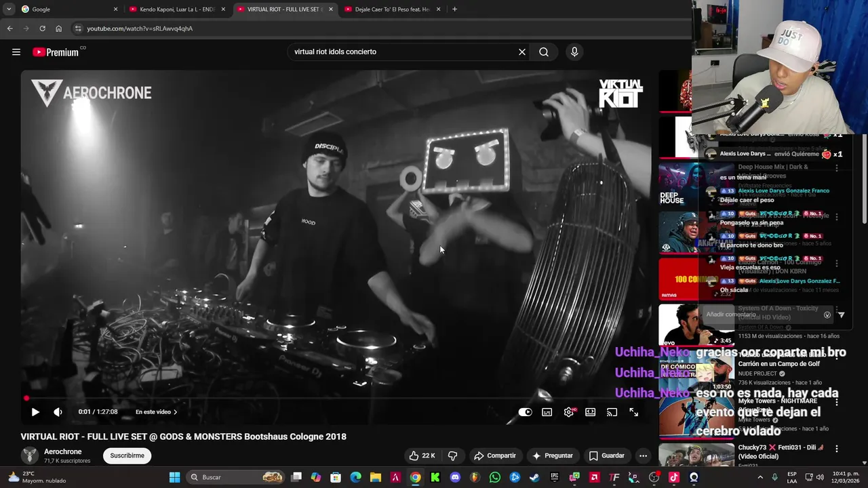Viewport: 868px width, 488px height.
Task: Click the search magnifier button
Action: point(544,52)
